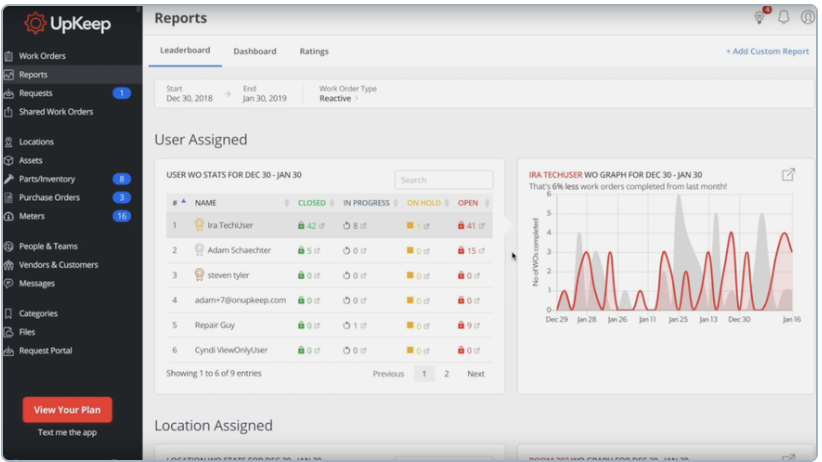
Task: Click the Text me the app link
Action: point(67,433)
